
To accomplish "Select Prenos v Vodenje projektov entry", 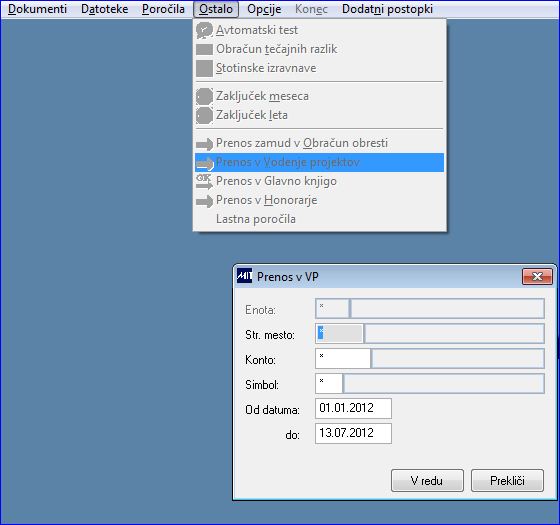I will 319,162.
